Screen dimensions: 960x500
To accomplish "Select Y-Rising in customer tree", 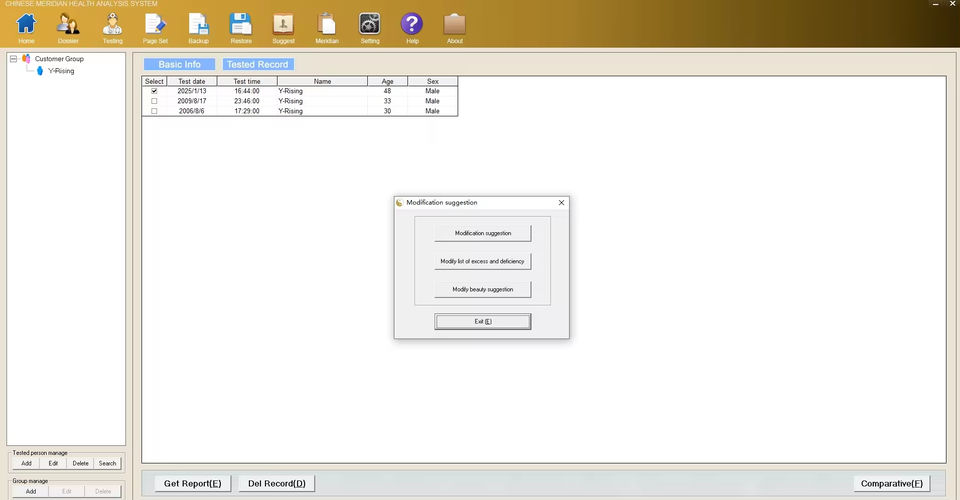I will [x=61, y=71].
